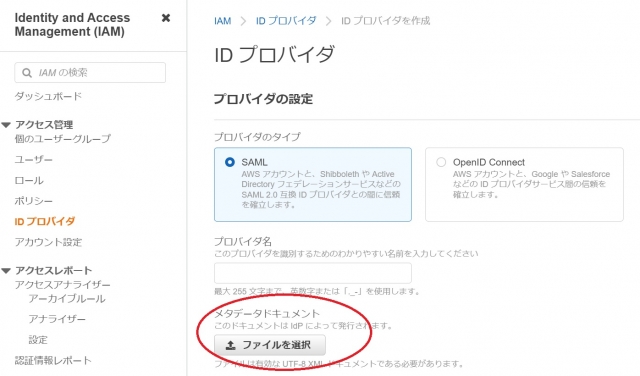Open ロール in the sidebar
640x376 pixels.
(x=29, y=180)
